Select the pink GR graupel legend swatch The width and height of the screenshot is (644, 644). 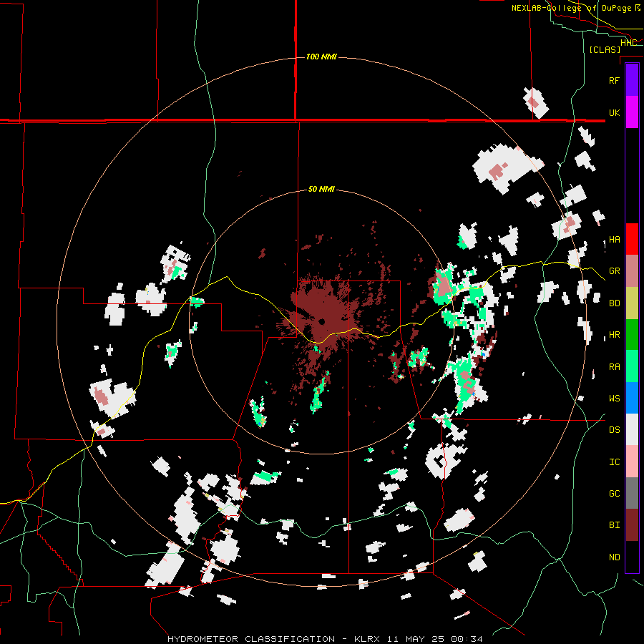pos(632,270)
